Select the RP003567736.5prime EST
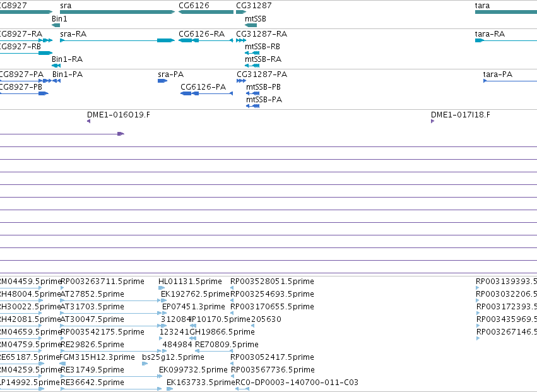Image resolution: width=537 pixels, height=392 pixels. click(233, 376)
